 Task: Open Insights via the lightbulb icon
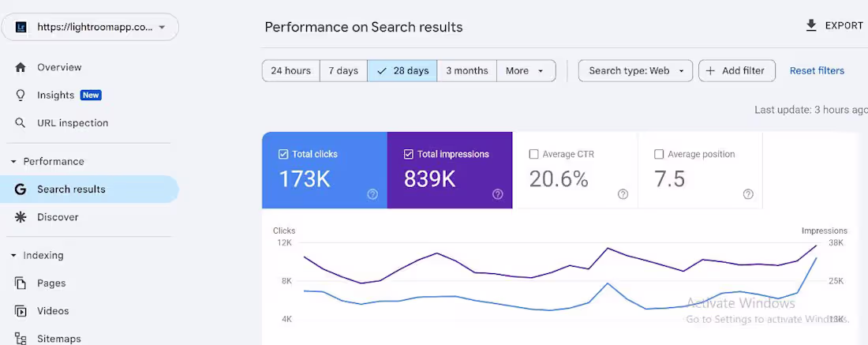(21, 96)
